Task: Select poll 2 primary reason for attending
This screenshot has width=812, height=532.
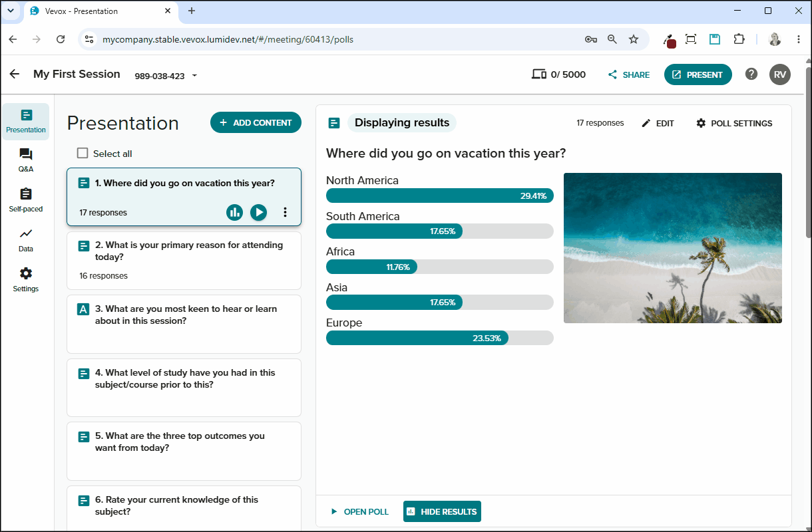Action: (x=184, y=260)
